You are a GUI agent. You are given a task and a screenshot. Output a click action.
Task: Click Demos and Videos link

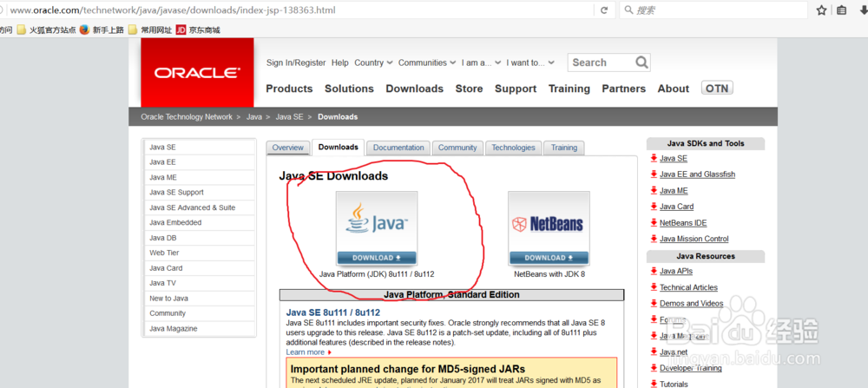pos(692,304)
